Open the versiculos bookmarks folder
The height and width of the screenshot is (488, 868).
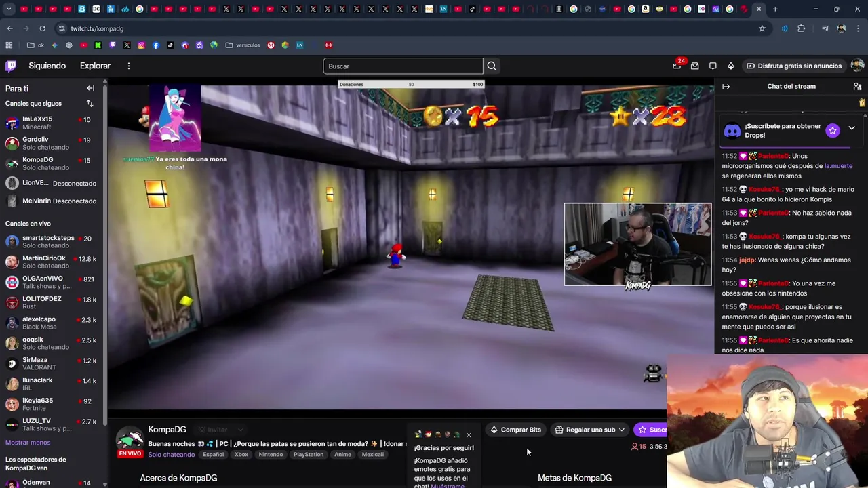(x=243, y=45)
